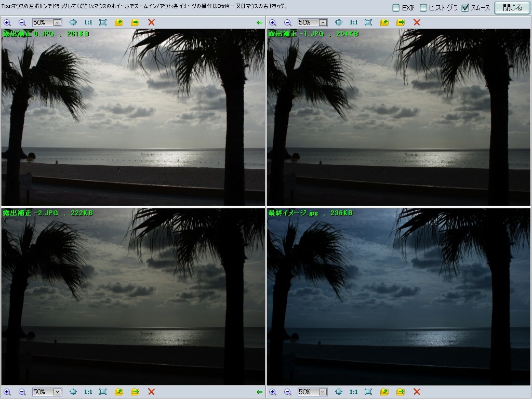Delete 露出補正 0.JPG with red X
This screenshot has height=399, width=532.
click(x=151, y=22)
